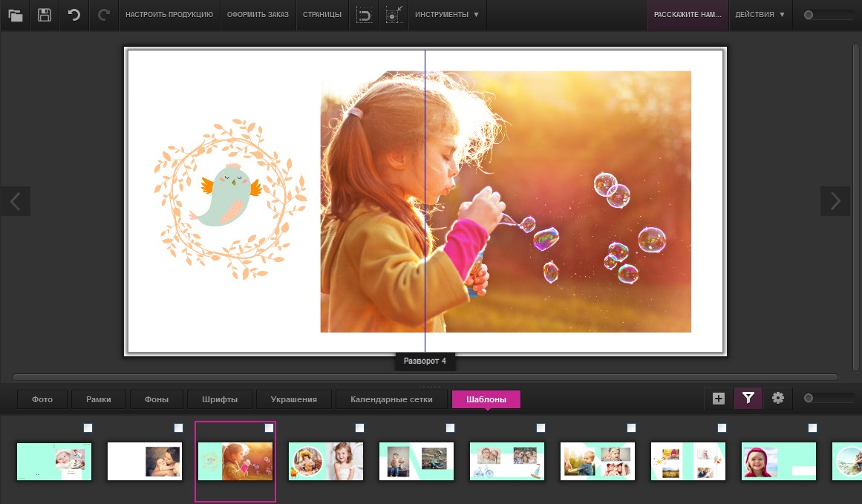Click the plus add button in templates panel
Screen dimensions: 862x504
pos(719,399)
